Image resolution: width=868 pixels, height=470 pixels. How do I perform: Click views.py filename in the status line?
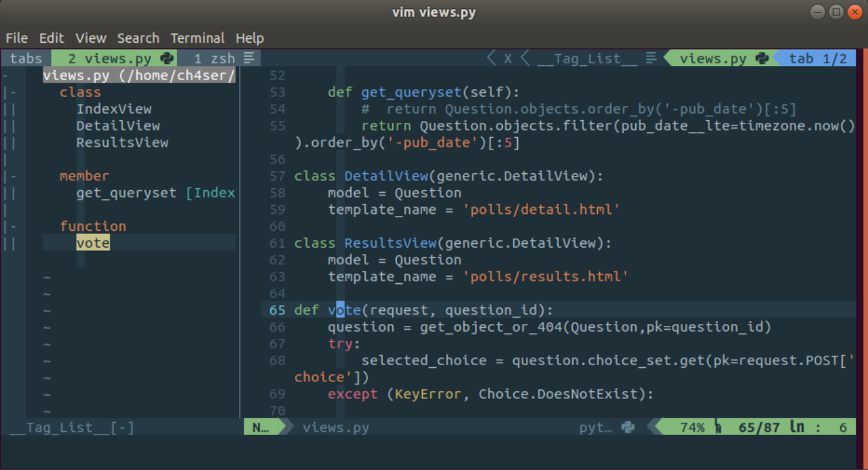336,427
